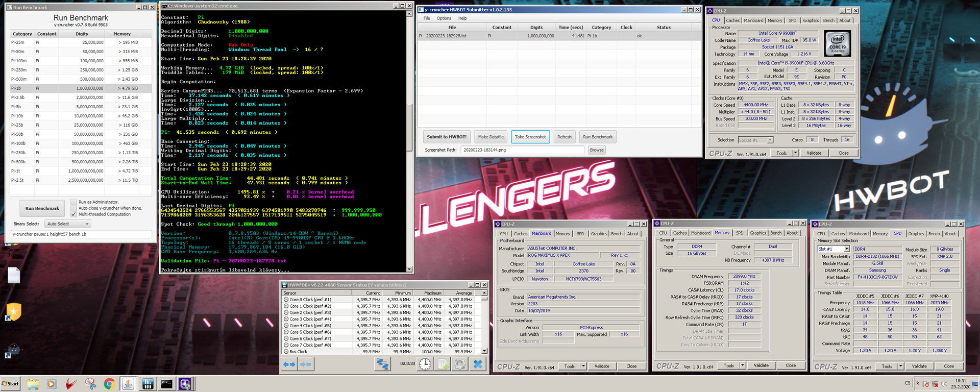Viewport: 980px width, 392px height.
Task: Click cmd.exe scroll up arrow
Action: [x=409, y=14]
